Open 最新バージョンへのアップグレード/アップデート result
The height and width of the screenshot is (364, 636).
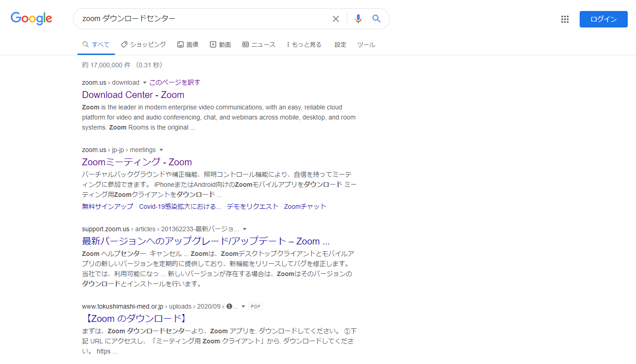point(206,241)
